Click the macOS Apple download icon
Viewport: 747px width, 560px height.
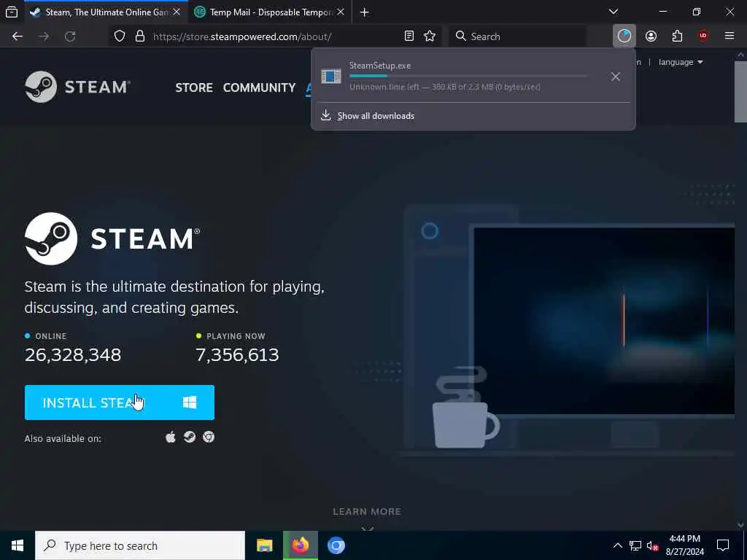pos(171,437)
